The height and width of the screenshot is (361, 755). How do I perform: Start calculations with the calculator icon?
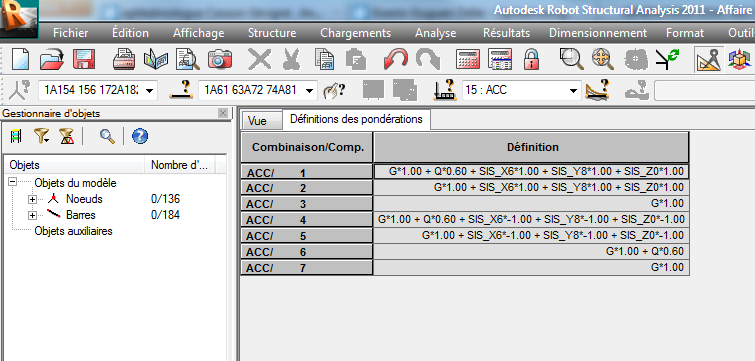[x=468, y=60]
